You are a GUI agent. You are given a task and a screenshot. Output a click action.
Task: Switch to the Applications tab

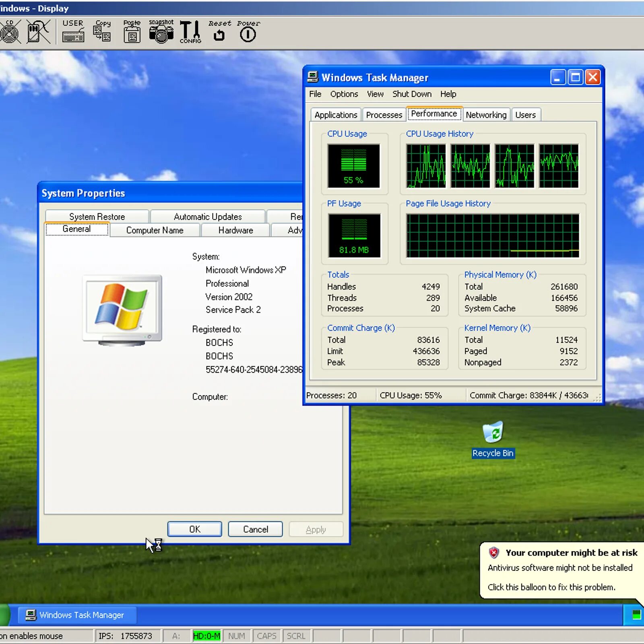336,115
